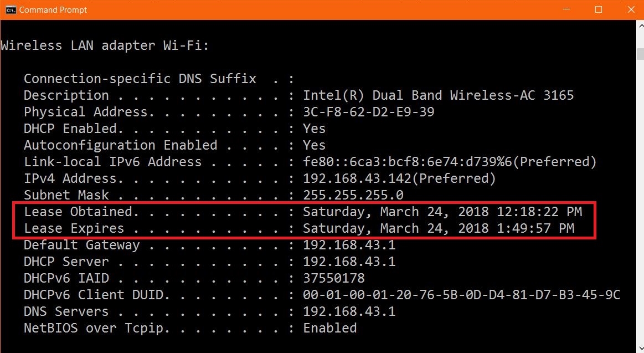The width and height of the screenshot is (644, 353).
Task: Click the Subnet Mask value 255.255.255.0
Action: (353, 195)
